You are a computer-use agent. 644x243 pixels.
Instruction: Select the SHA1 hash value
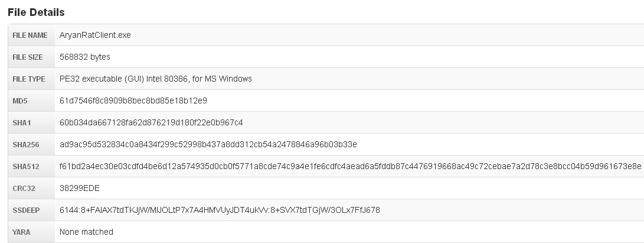click(x=151, y=123)
